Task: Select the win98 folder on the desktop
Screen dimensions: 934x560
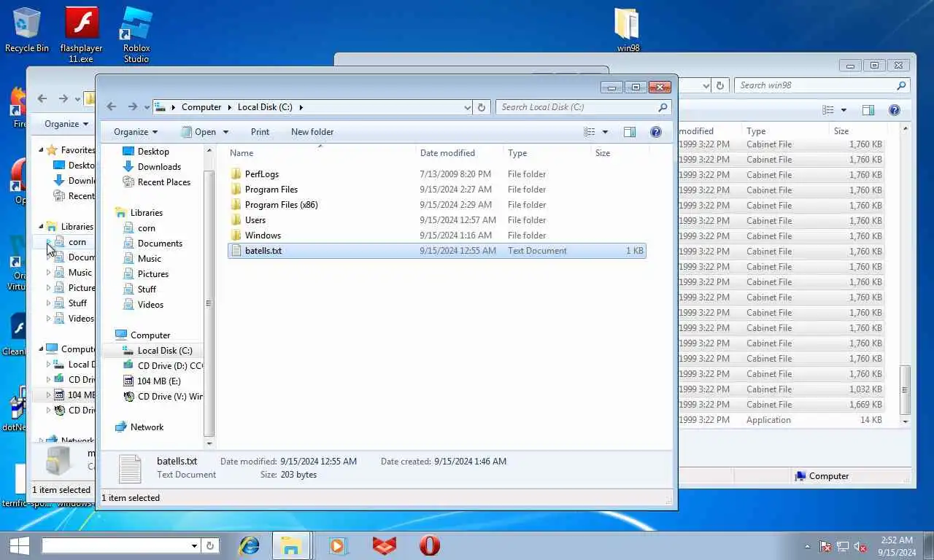Action: [628, 29]
